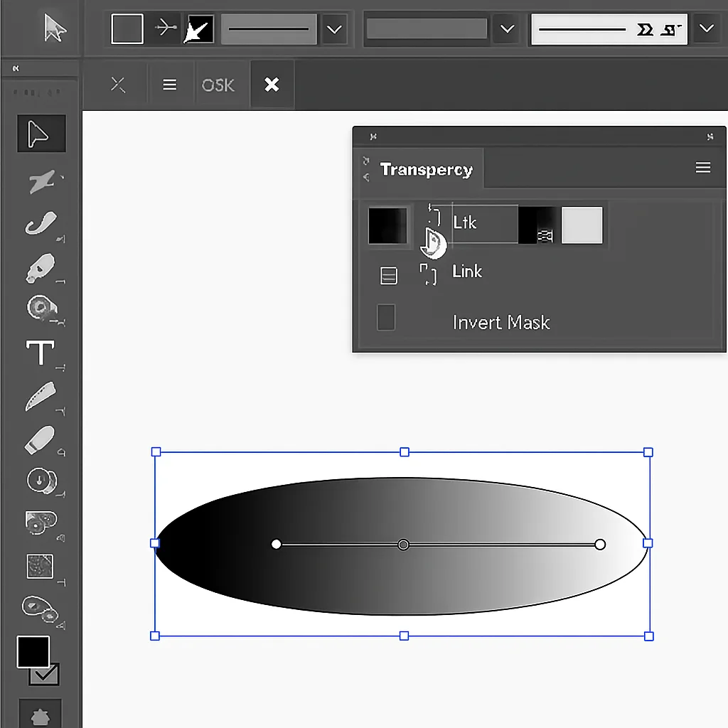Select the Blob brush tool
Viewport: 728px width, 728px height.
coord(41,268)
